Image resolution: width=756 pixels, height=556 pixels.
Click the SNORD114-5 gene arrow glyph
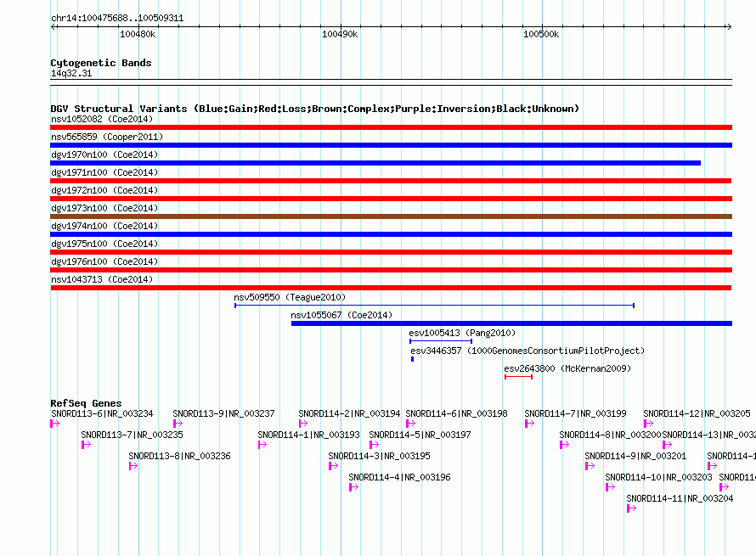374,445
